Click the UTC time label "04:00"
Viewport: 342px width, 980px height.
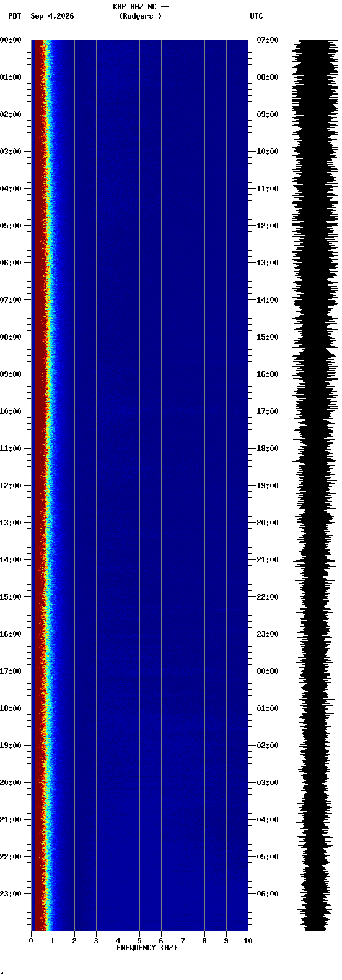[268, 820]
